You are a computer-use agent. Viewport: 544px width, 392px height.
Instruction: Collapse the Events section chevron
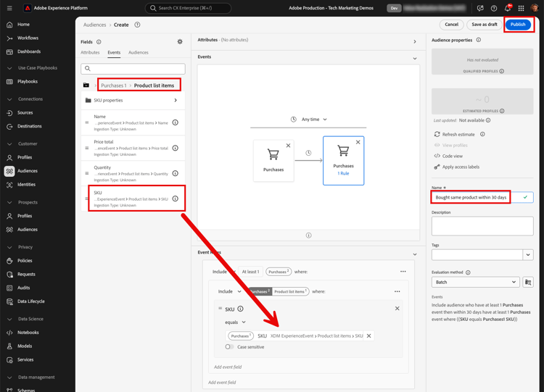tap(415, 58)
